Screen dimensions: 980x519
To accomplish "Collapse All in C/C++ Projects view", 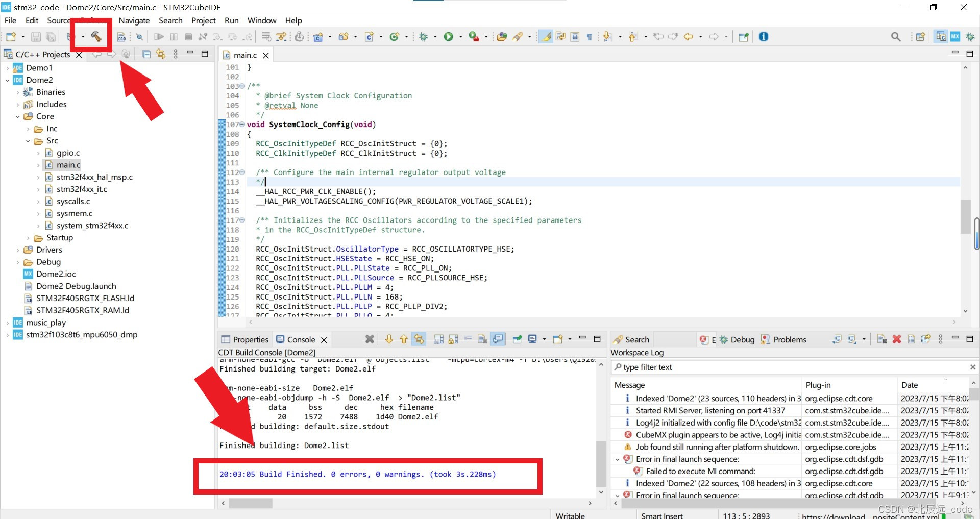I will (x=146, y=54).
